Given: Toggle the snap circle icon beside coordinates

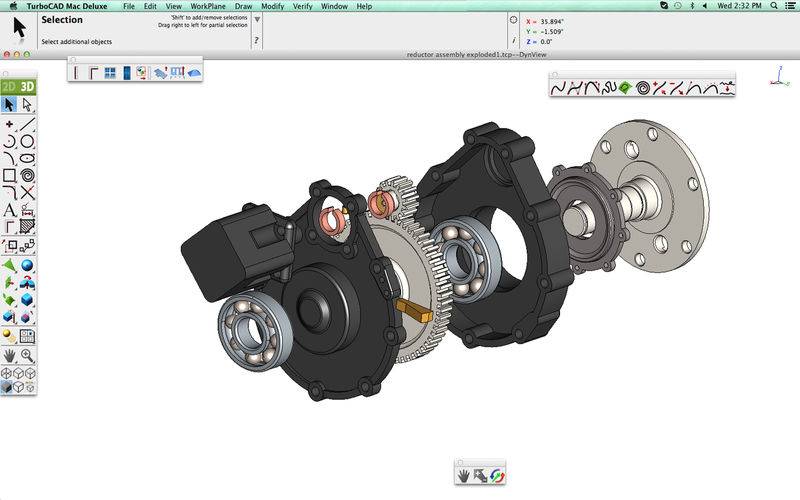Looking at the screenshot, I should (x=514, y=19).
